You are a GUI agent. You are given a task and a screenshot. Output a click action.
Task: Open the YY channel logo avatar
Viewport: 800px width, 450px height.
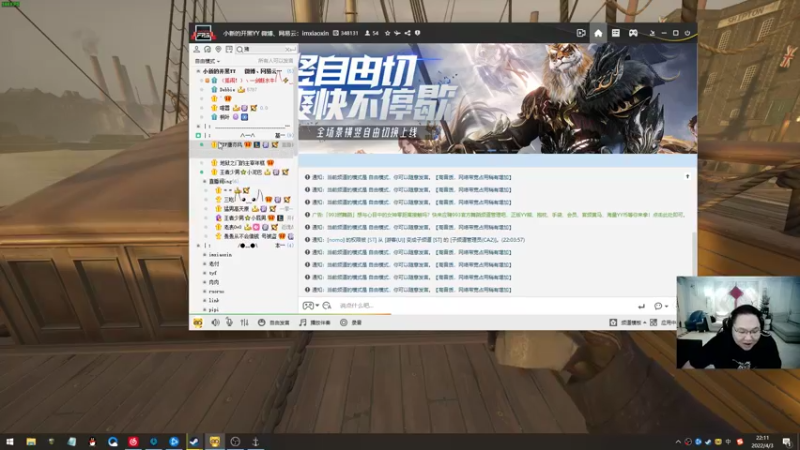(203, 33)
